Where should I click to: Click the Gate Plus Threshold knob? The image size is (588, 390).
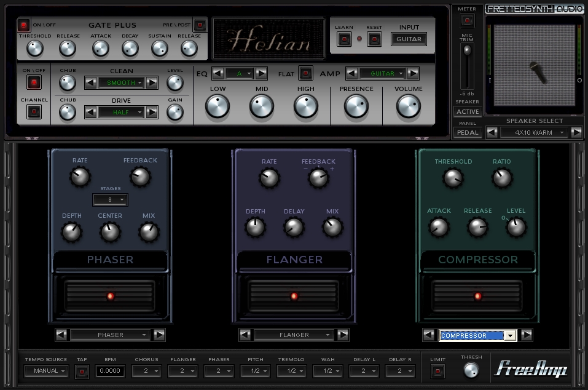[35, 49]
